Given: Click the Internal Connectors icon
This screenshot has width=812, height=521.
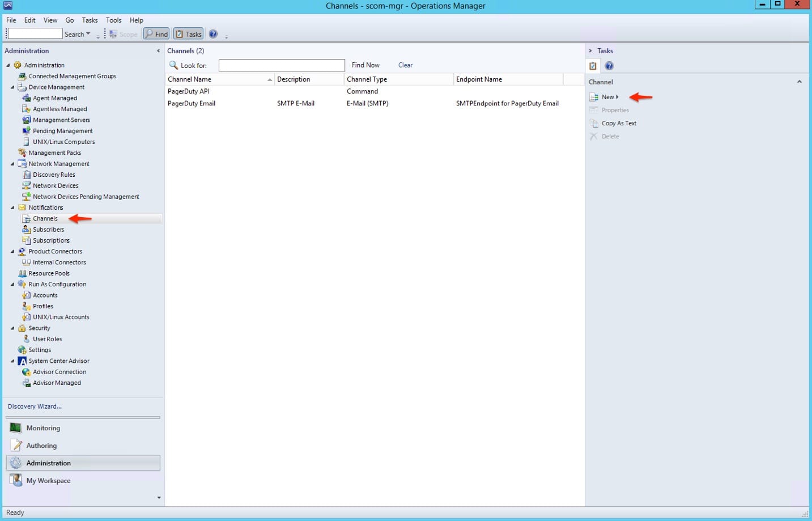Looking at the screenshot, I should pyautogui.click(x=26, y=262).
